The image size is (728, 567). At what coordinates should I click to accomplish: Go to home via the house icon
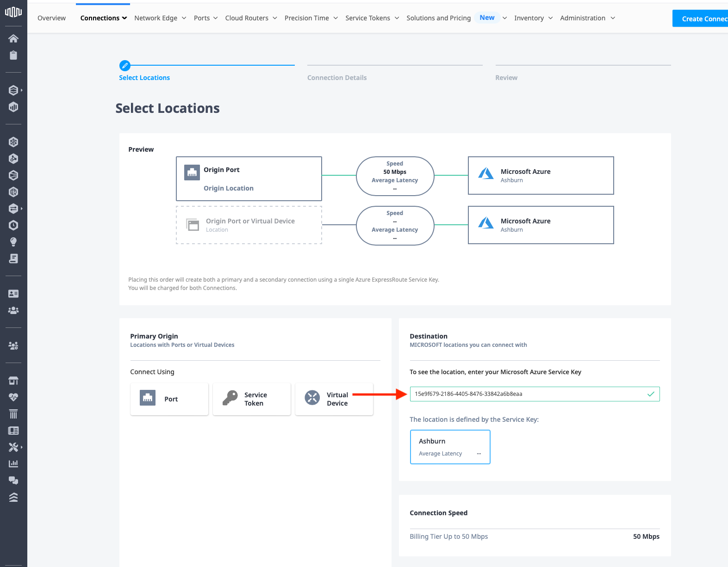pos(13,38)
